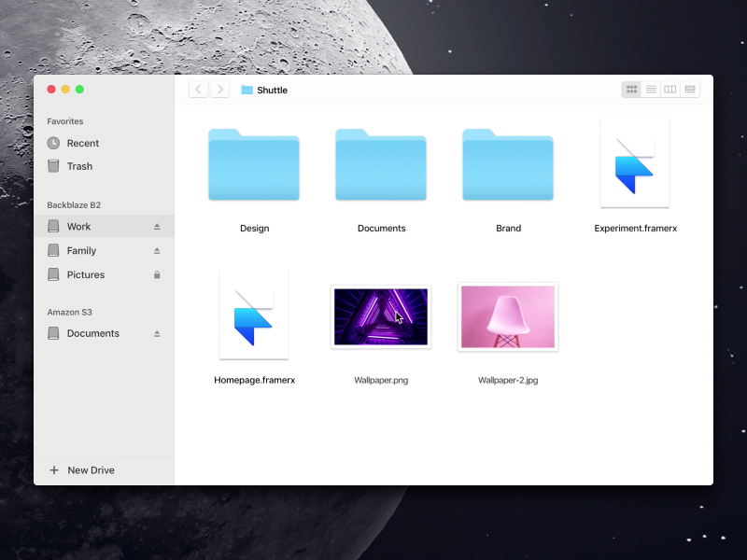This screenshot has height=560, width=747.
Task: Click the Design folder name label
Action: tap(254, 228)
